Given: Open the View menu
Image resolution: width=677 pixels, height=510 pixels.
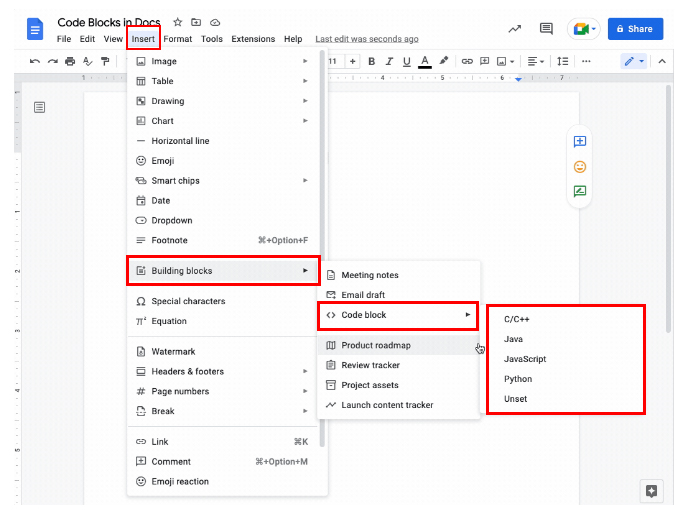Looking at the screenshot, I should tap(113, 39).
